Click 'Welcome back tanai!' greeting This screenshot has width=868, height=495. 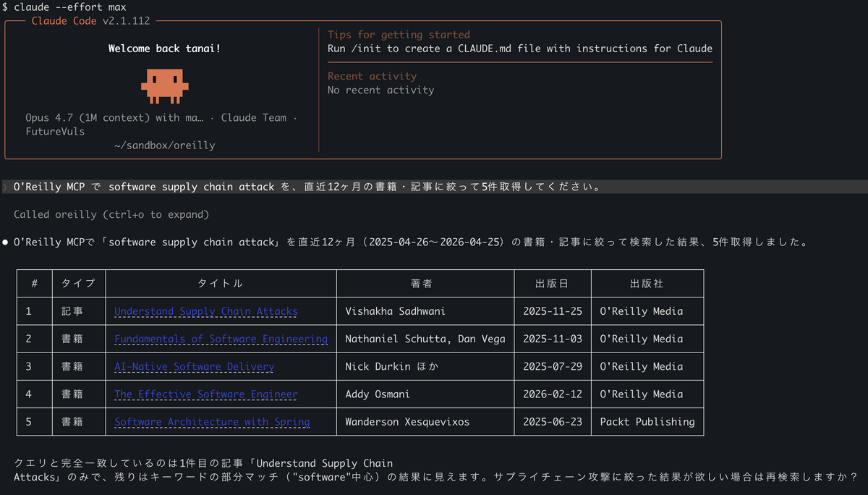coord(164,48)
